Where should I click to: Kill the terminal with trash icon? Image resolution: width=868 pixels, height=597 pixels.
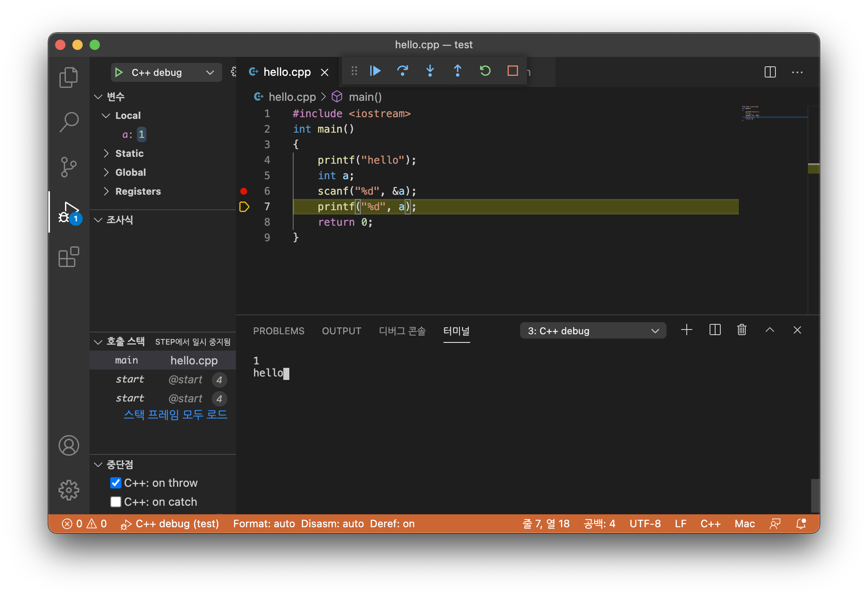point(742,330)
